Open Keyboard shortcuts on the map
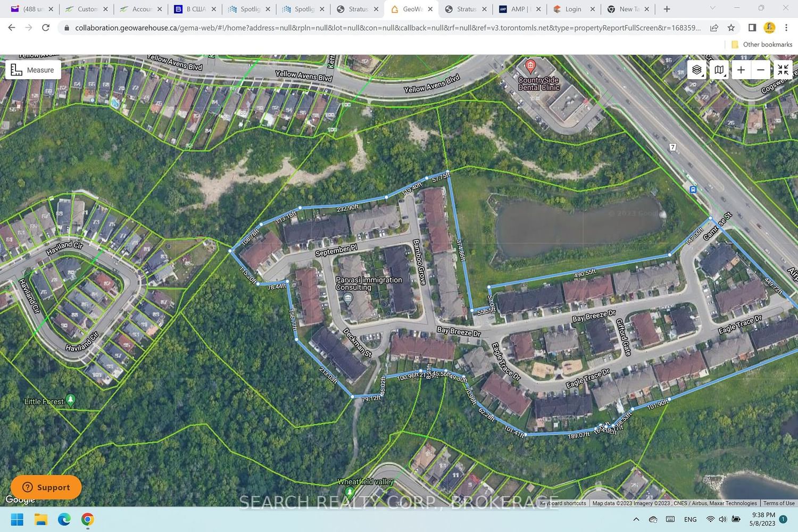The height and width of the screenshot is (532, 798). [563, 503]
